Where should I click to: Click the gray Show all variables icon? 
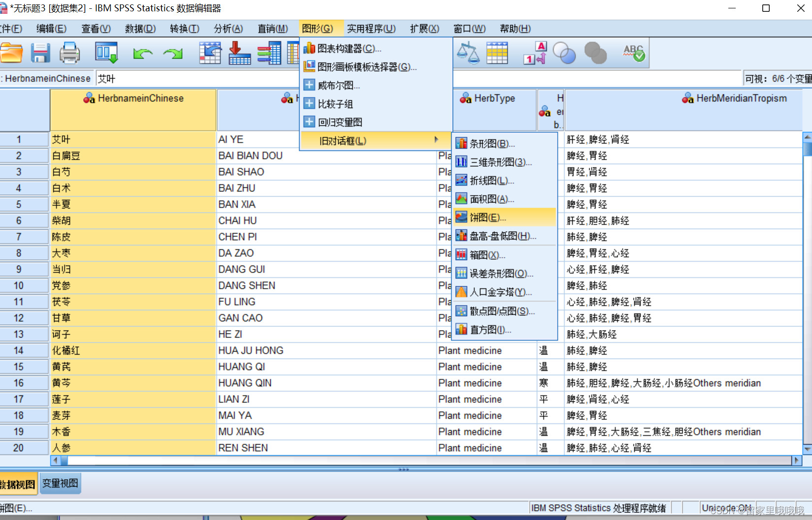pos(595,53)
